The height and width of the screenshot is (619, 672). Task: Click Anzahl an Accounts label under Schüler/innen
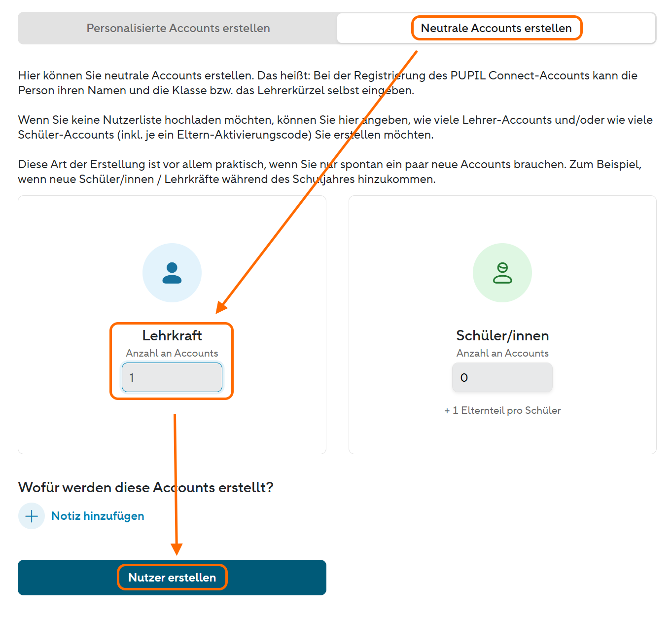point(502,353)
